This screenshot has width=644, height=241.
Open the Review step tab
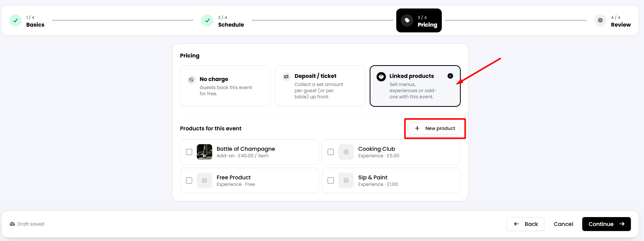(x=613, y=20)
